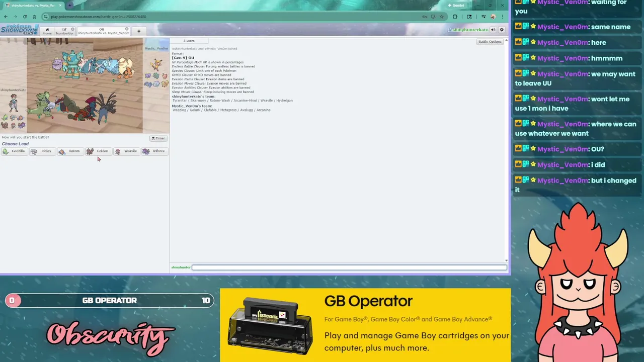Open the Chrome profile avatar
Image resolution: width=644 pixels, height=362 pixels.
tap(493, 17)
